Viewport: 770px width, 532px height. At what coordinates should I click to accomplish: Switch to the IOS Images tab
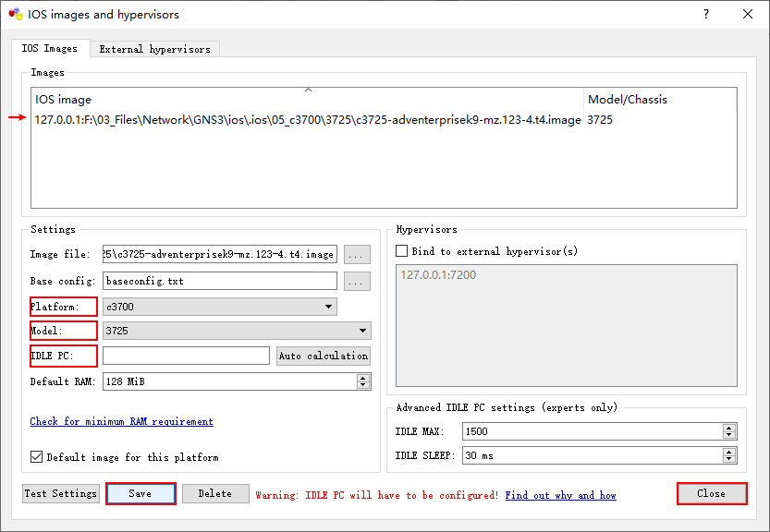tap(50, 49)
